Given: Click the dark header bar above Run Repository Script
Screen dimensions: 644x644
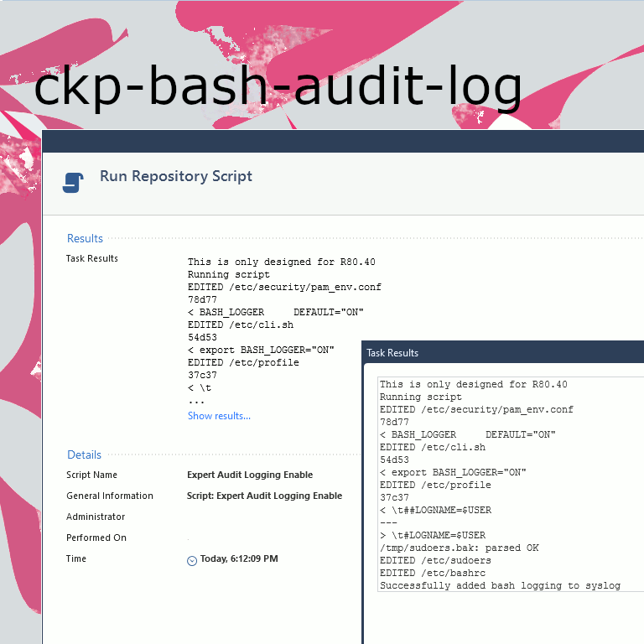Looking at the screenshot, I should click(x=335, y=141).
